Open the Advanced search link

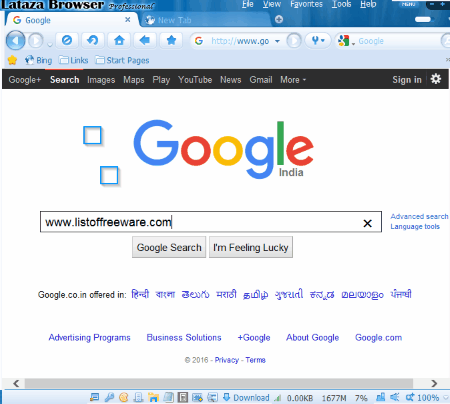[x=419, y=216]
